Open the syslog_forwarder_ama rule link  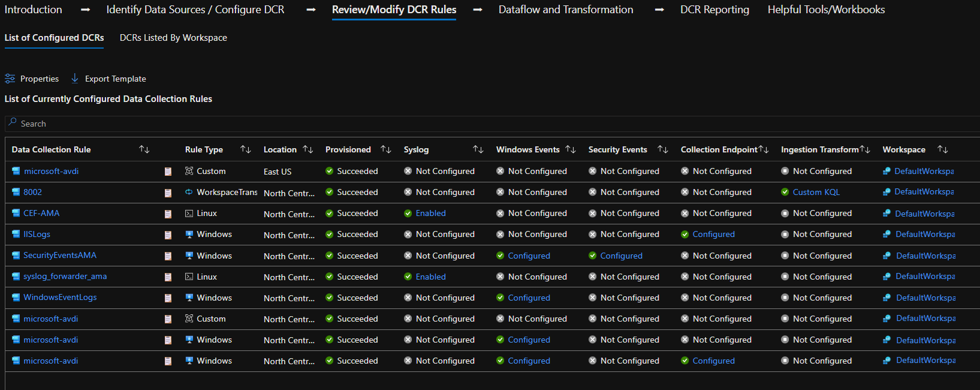pyautogui.click(x=65, y=277)
